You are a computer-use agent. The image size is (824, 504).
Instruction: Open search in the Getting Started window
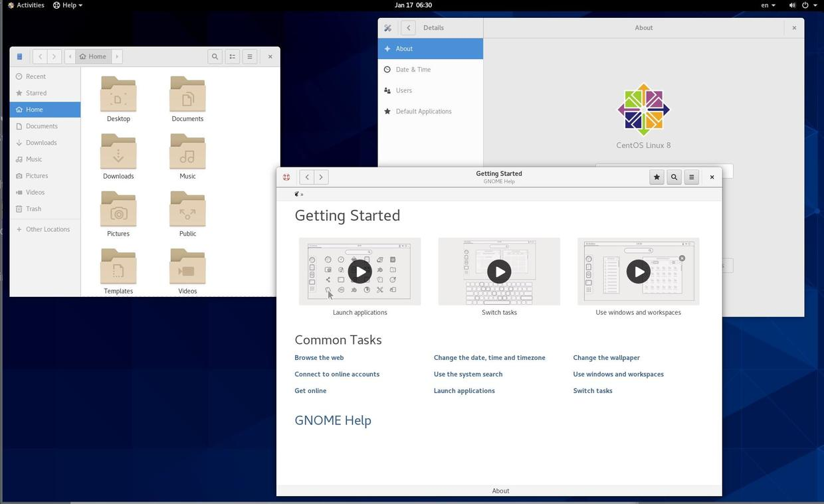click(x=673, y=177)
